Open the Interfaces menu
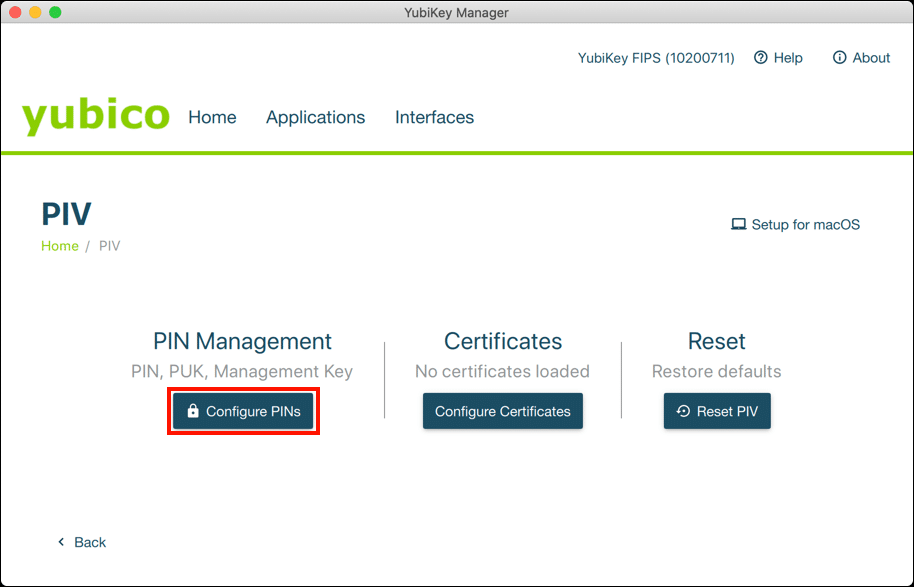The image size is (914, 587). click(x=434, y=117)
